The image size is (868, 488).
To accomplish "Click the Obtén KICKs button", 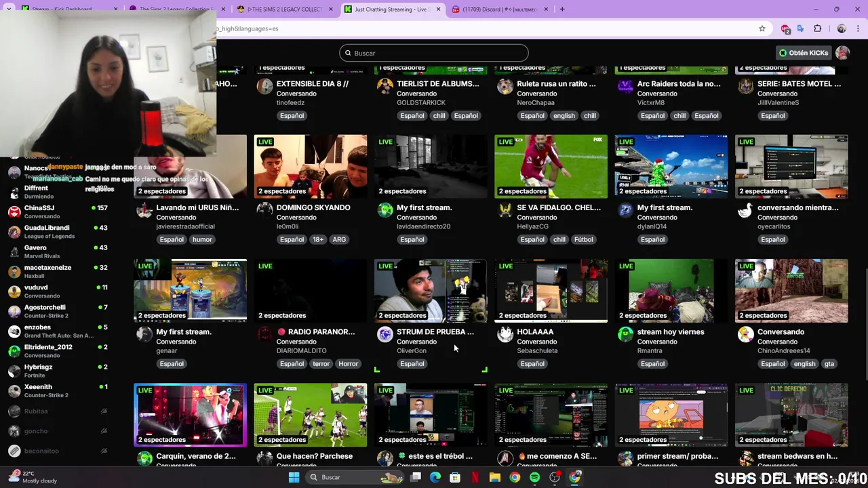I will click(804, 53).
